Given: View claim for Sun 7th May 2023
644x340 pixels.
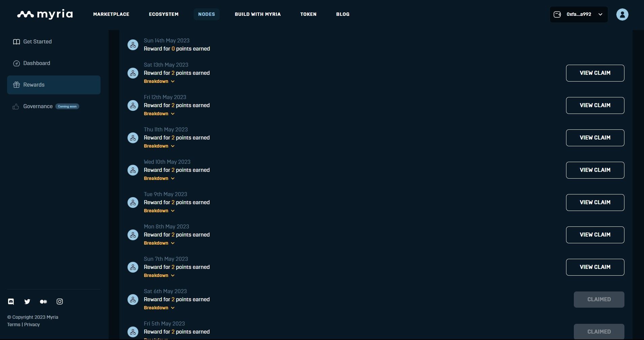Looking at the screenshot, I should 595,267.
